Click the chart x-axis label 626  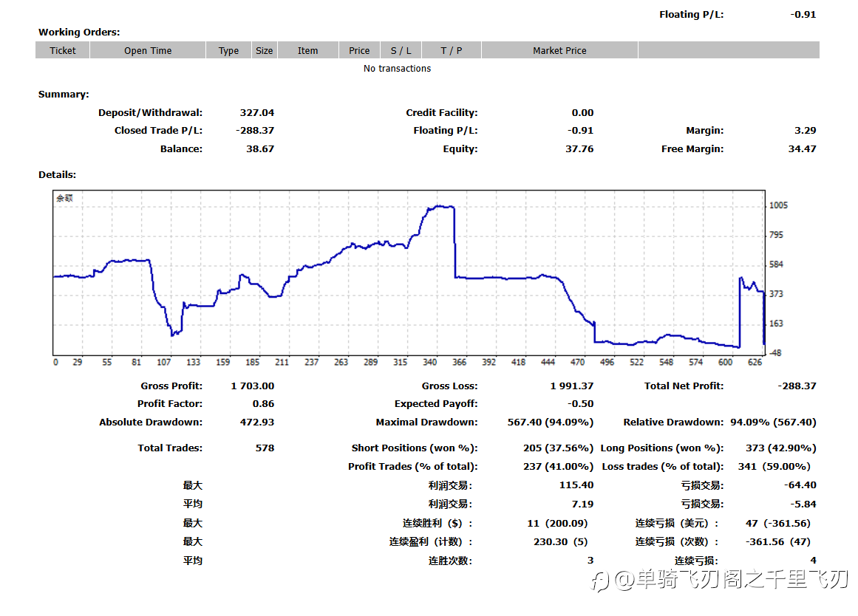click(755, 362)
